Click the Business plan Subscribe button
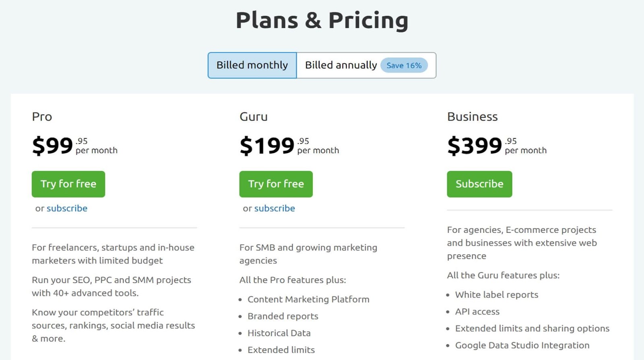Image resolution: width=644 pixels, height=360 pixels. pos(479,184)
